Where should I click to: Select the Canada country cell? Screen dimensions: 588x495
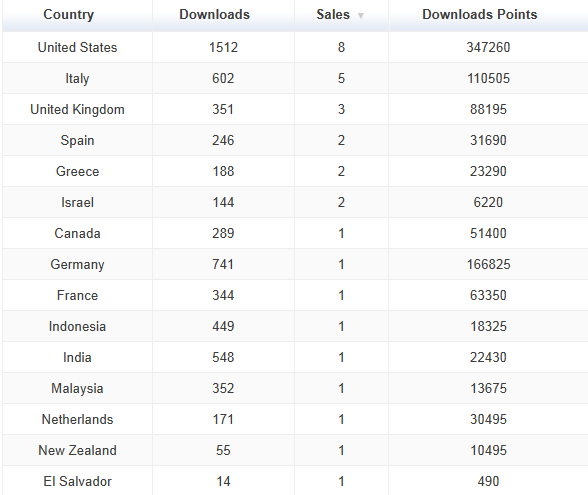77,233
